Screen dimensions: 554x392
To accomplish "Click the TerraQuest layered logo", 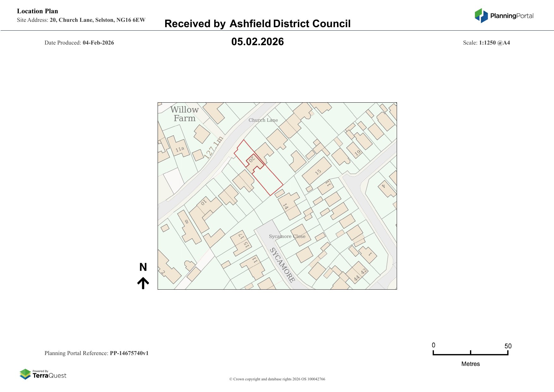I will 25,374.
